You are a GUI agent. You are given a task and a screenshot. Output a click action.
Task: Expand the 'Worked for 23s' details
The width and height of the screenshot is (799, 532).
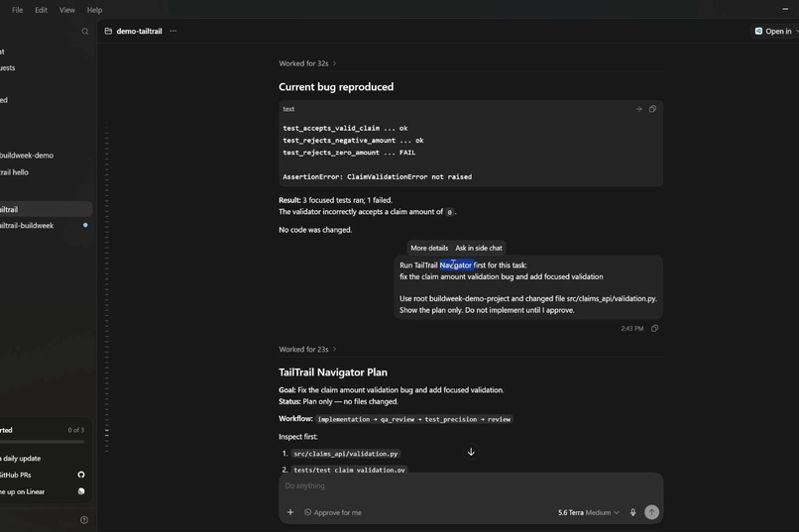coord(307,350)
